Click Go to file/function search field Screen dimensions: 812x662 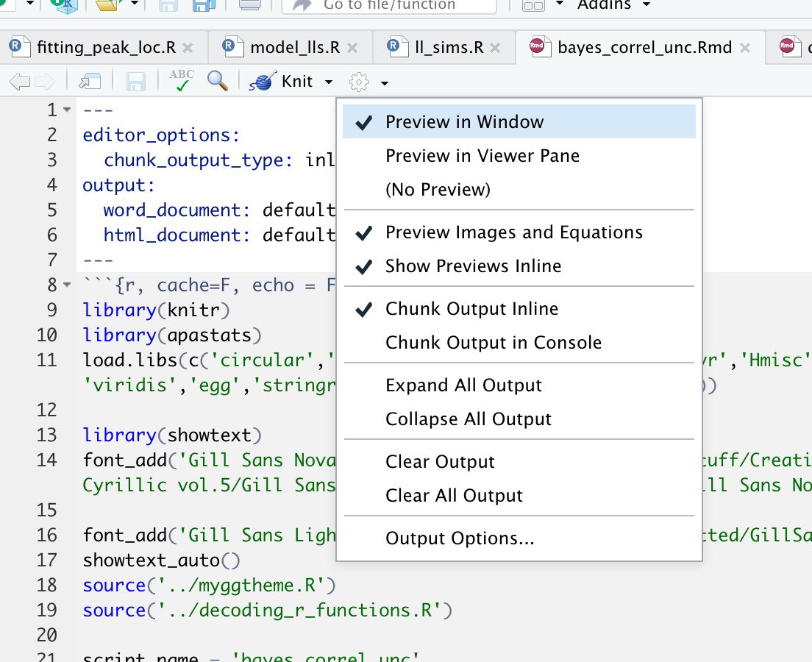pyautogui.click(x=389, y=5)
